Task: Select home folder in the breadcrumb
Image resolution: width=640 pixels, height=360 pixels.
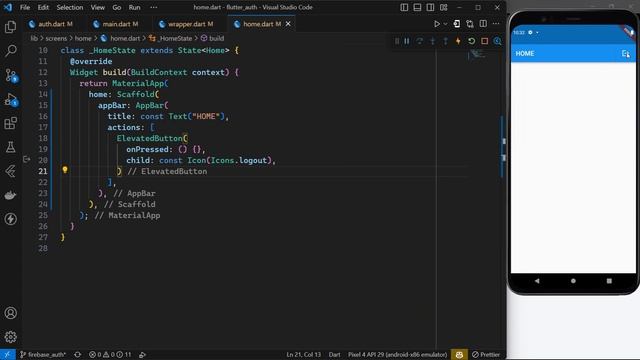Action: 83,38
